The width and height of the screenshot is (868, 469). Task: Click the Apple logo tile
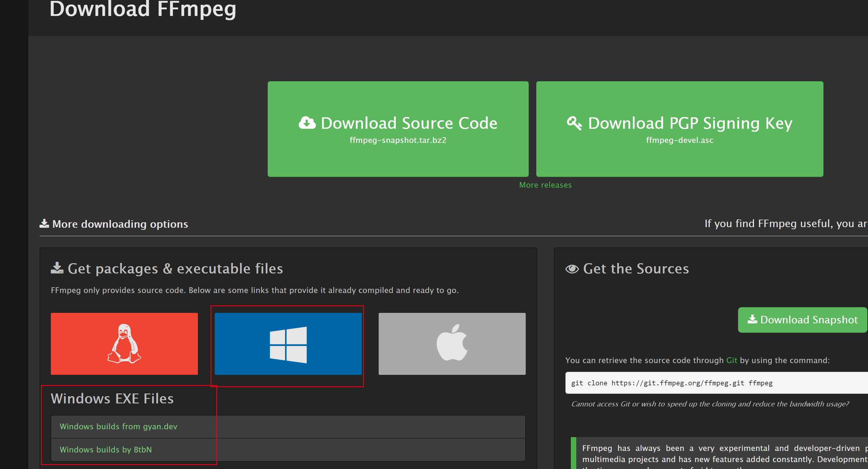pos(452,343)
